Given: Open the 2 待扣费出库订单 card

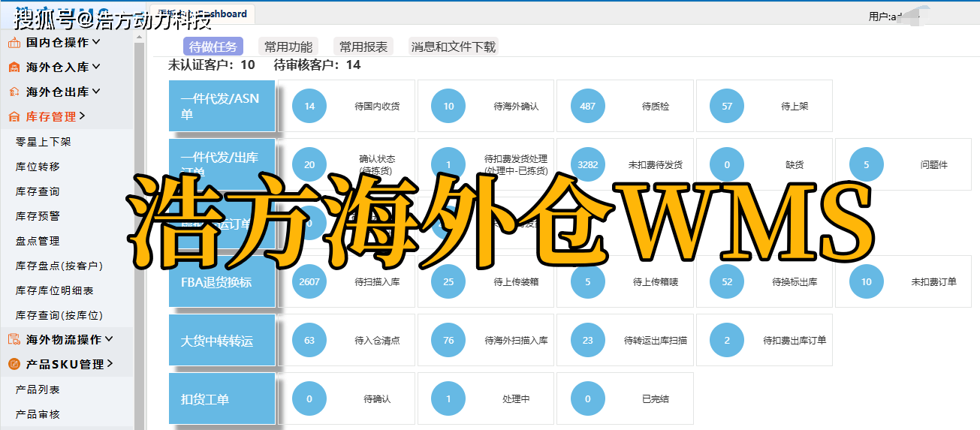Looking at the screenshot, I should tap(764, 340).
